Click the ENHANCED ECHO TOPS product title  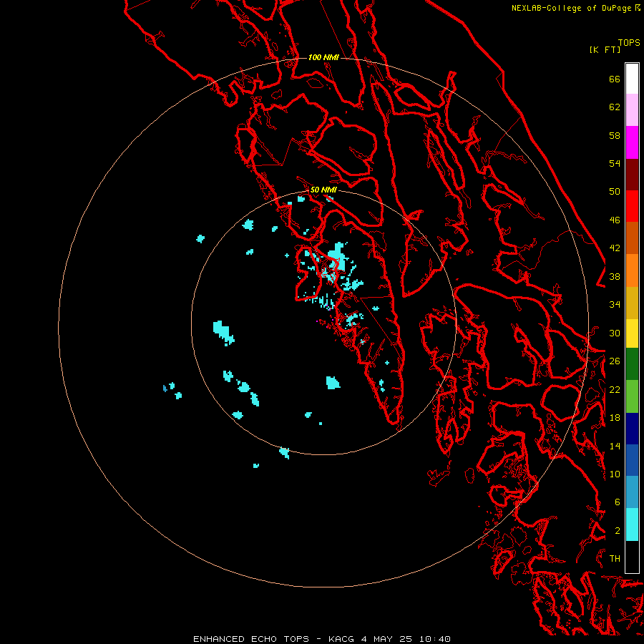coord(251,639)
